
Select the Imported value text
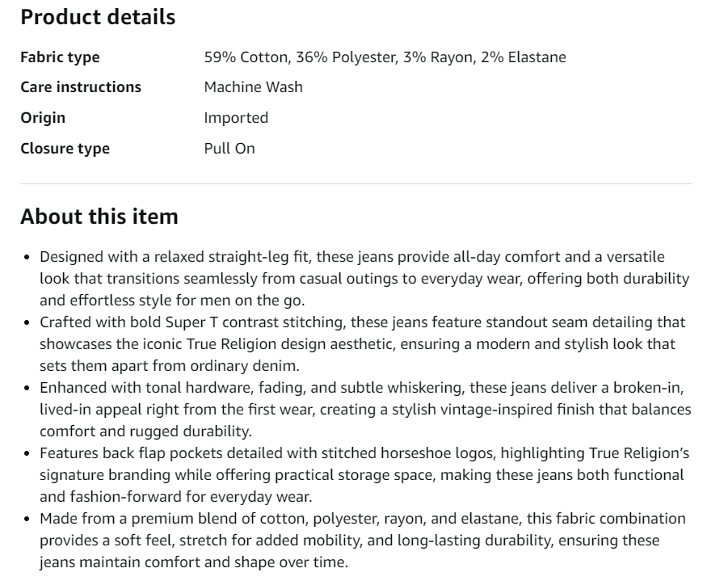236,118
